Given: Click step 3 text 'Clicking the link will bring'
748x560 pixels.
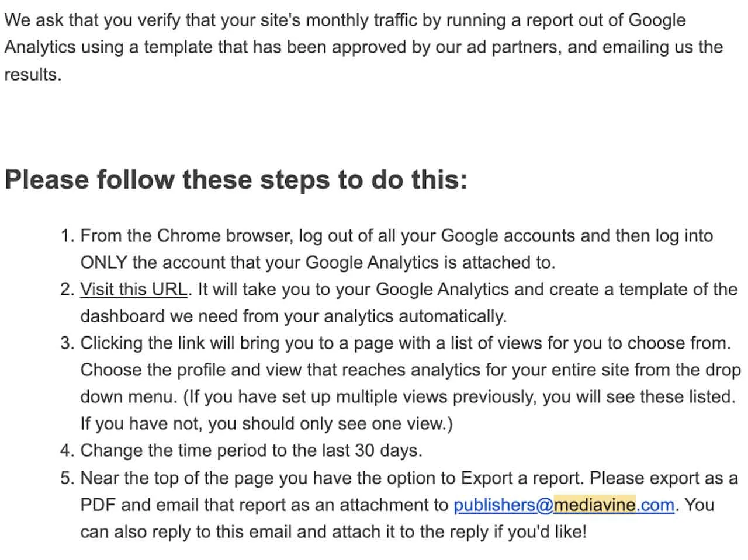Looking at the screenshot, I should point(406,343).
